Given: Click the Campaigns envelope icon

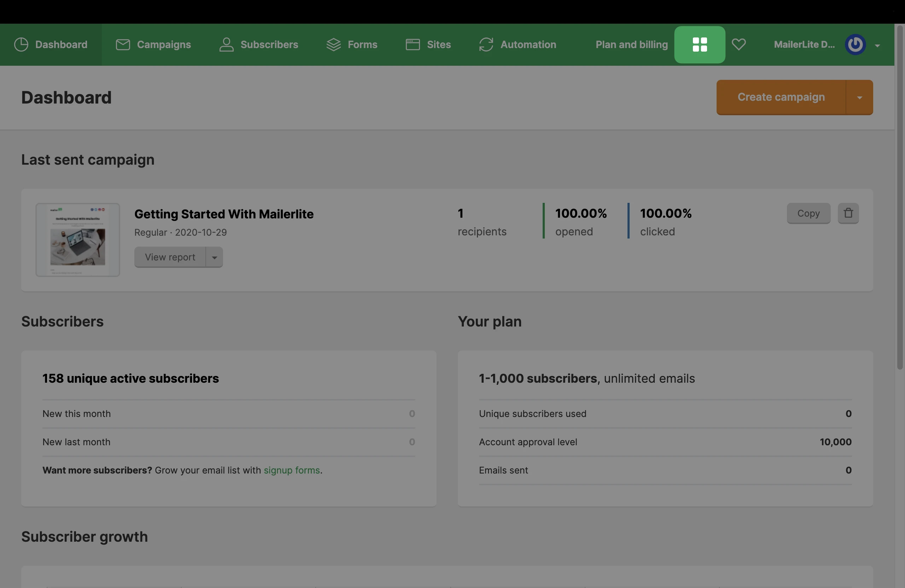Looking at the screenshot, I should point(123,45).
